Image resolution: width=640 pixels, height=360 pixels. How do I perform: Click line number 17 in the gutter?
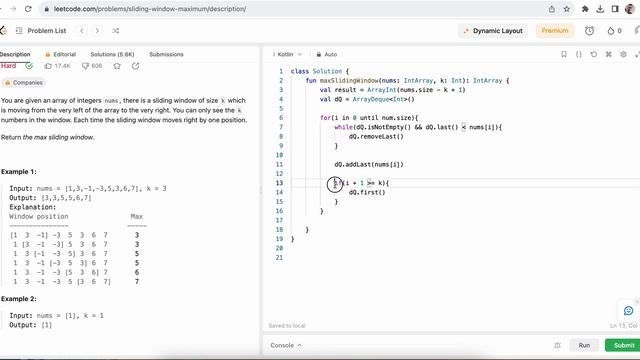(279, 220)
